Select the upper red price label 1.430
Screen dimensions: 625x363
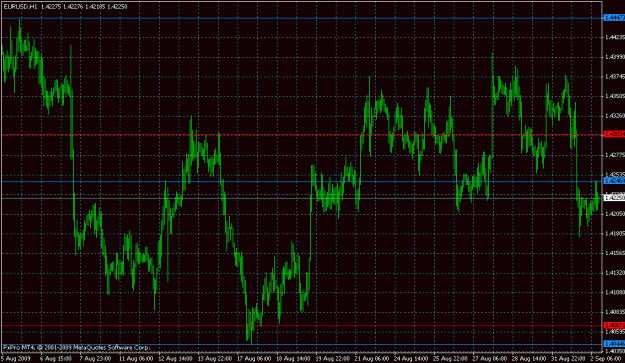(614, 134)
